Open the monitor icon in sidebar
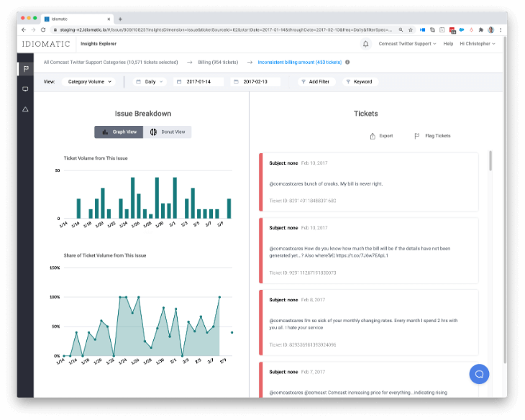 pos(26,89)
